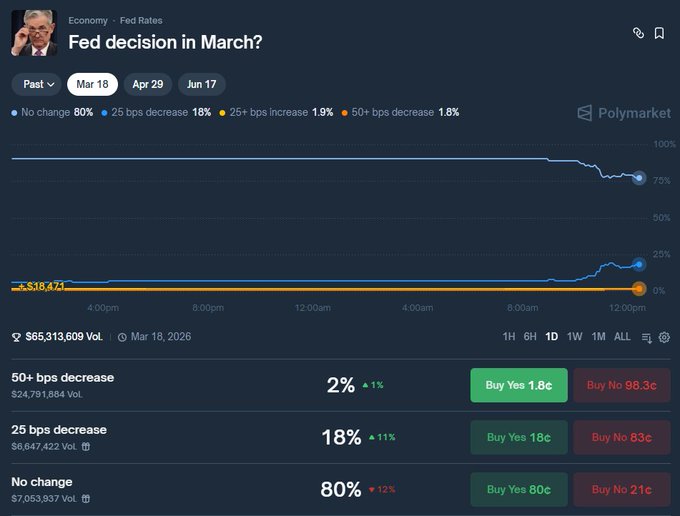Buy Yes on 50+ bps decrease
Viewport: 680px width, 516px height.
(x=518, y=385)
